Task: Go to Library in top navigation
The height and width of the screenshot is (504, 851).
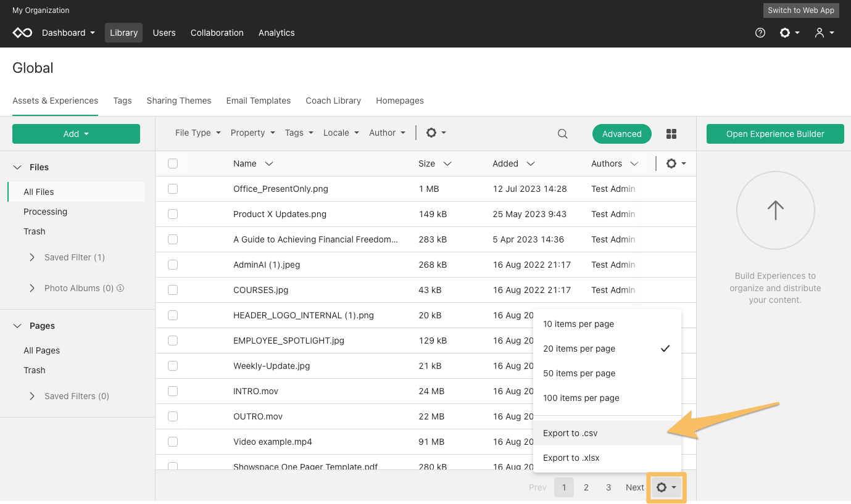Action: pyautogui.click(x=123, y=33)
